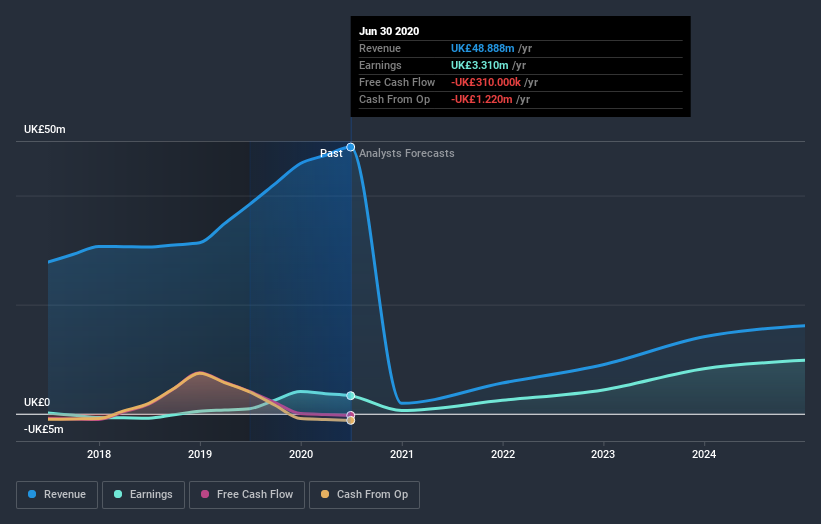
Task: Toggle the Free Cash Flow legend button
Action: [x=247, y=495]
